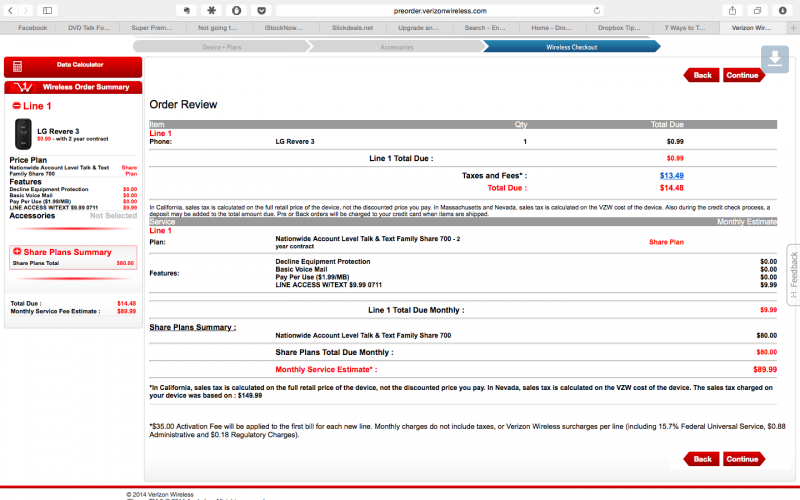
Task: Click the Order Review heading
Action: [183, 105]
